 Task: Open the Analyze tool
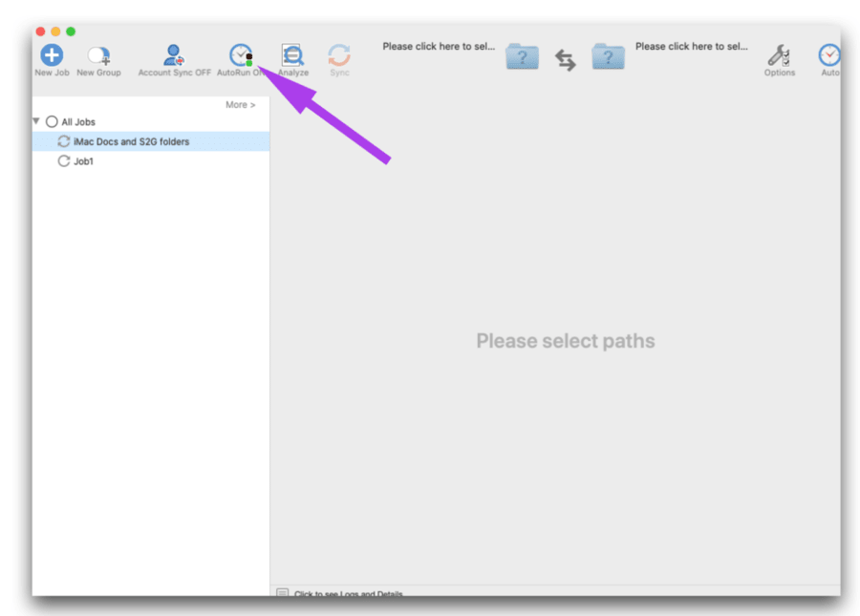tap(292, 54)
